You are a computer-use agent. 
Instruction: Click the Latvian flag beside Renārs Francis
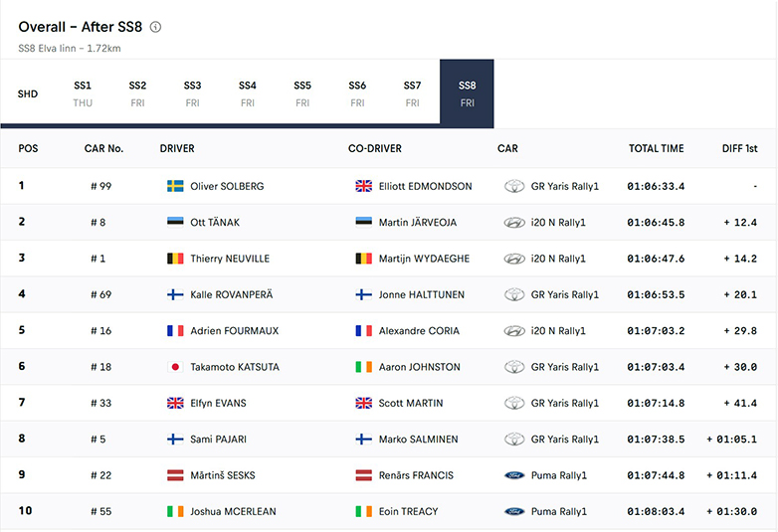click(363, 475)
